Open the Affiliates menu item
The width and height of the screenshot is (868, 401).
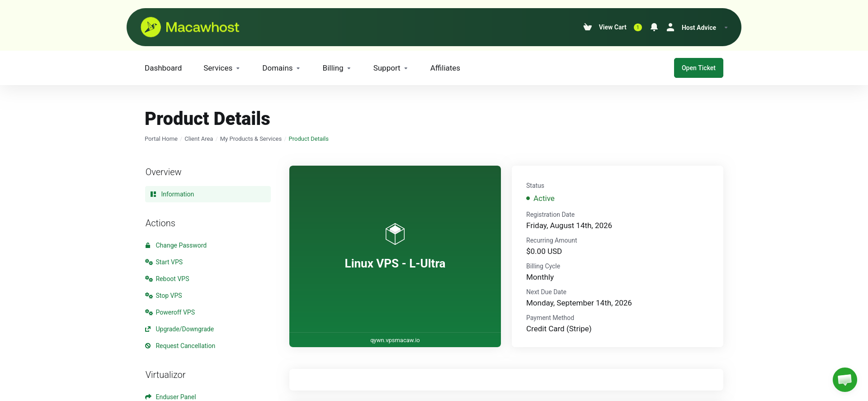coord(445,68)
